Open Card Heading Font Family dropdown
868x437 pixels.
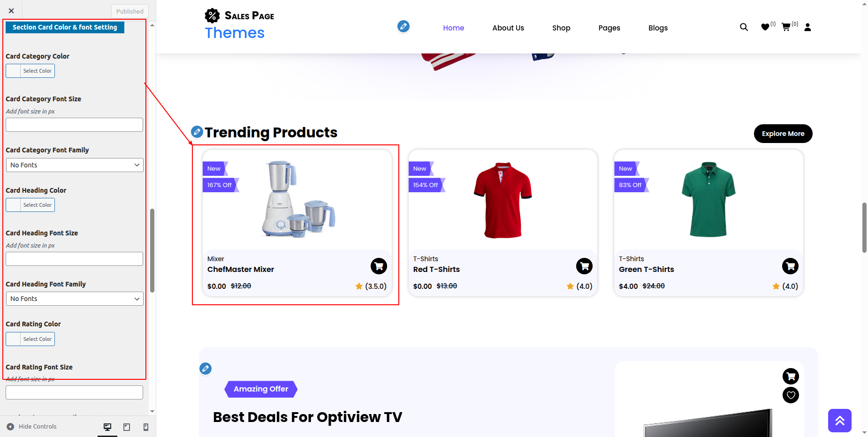click(75, 299)
